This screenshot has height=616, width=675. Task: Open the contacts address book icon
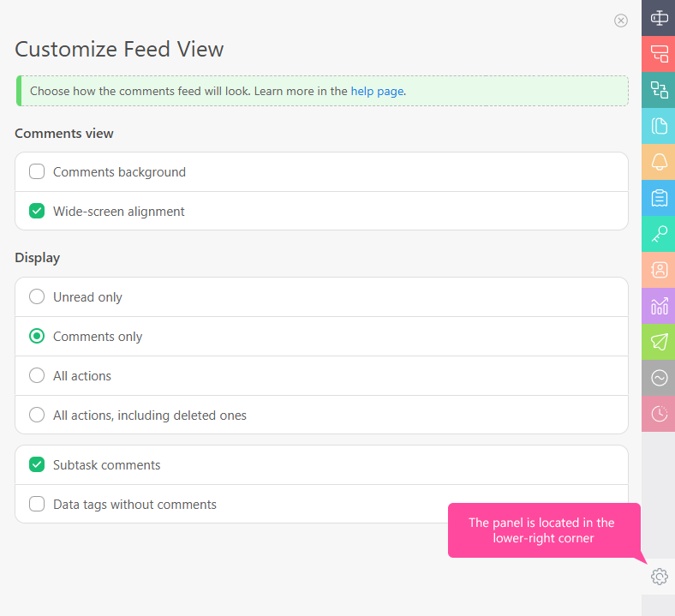coord(659,270)
